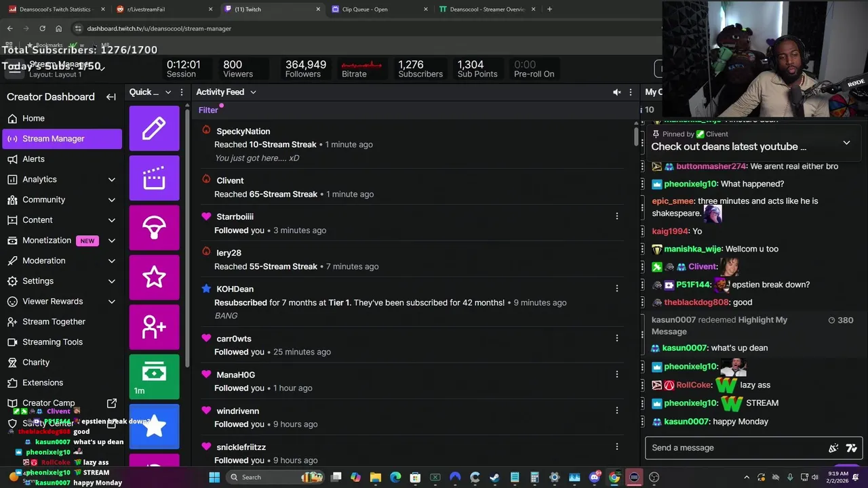Open File Explorer from the taskbar
Screen dimensions: 868x488
coord(375,477)
